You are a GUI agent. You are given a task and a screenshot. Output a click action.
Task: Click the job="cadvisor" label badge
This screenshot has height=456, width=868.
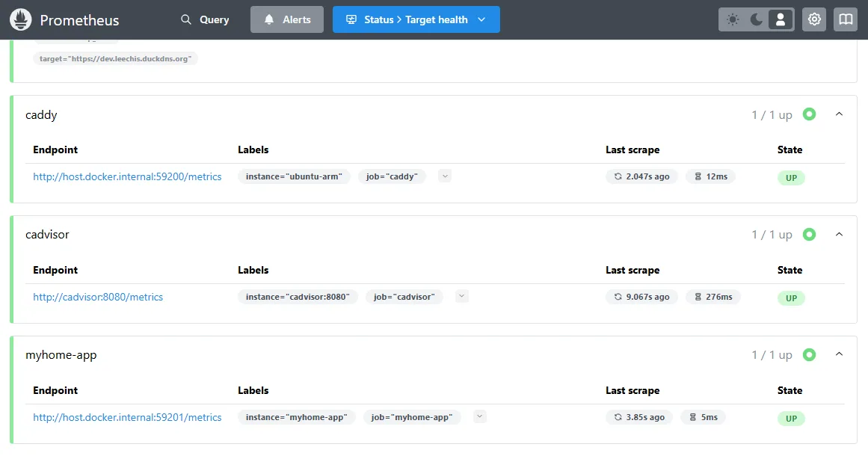pos(404,298)
